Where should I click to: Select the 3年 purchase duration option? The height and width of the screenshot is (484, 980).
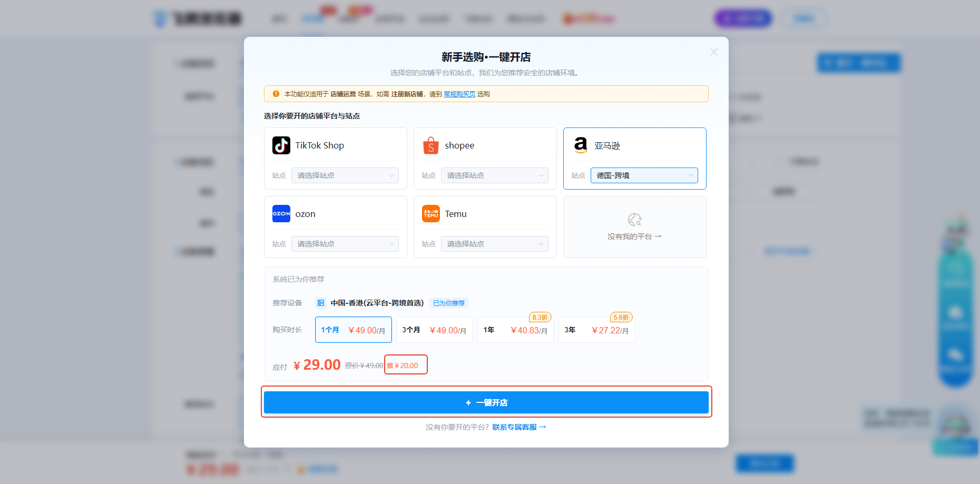pos(597,330)
